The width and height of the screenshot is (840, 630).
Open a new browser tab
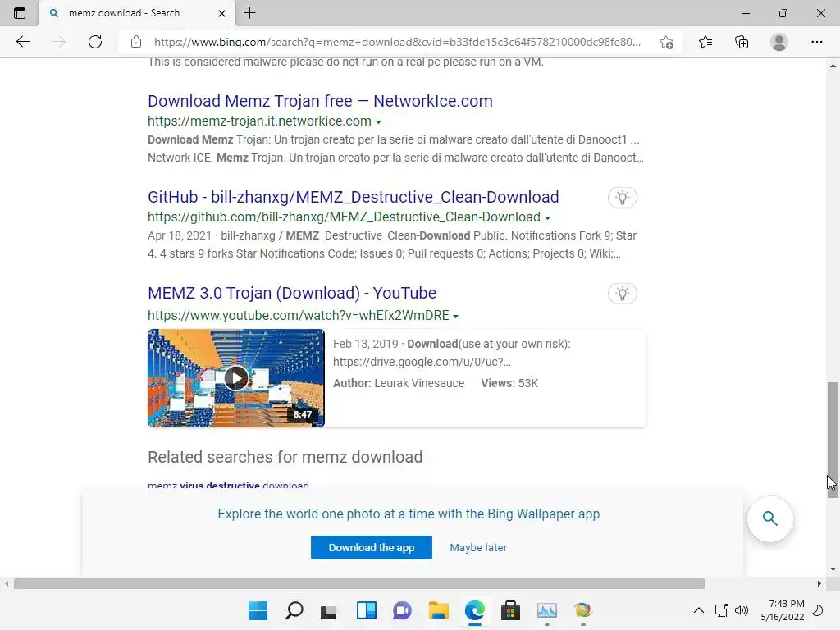click(249, 13)
